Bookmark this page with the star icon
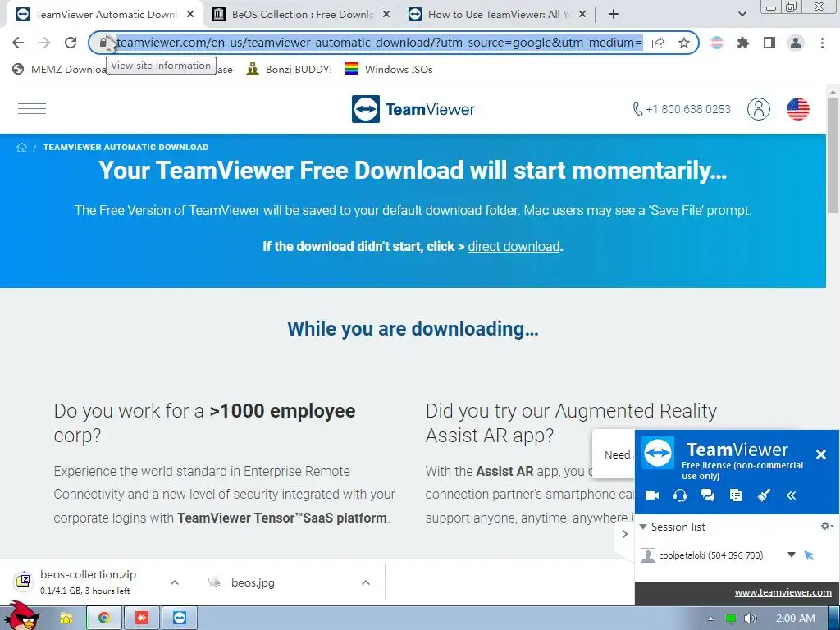Image resolution: width=840 pixels, height=630 pixels. (683, 43)
